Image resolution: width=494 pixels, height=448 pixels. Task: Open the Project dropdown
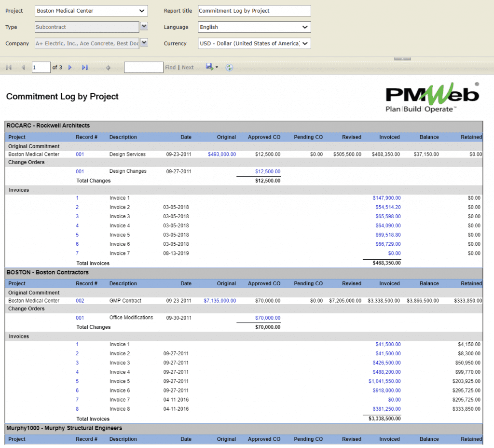point(91,11)
